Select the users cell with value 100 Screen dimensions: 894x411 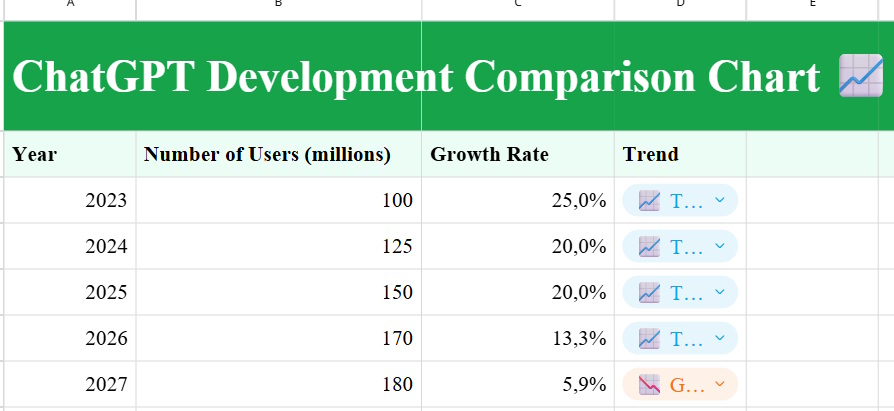[x=279, y=200]
